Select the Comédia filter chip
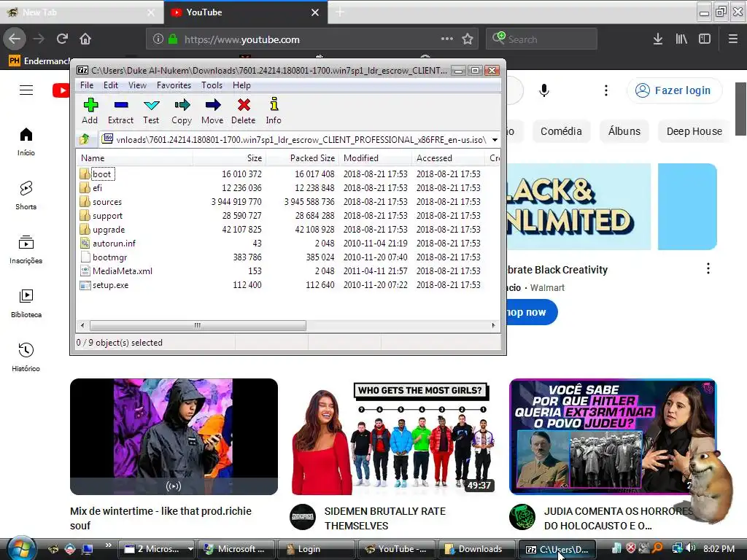 pos(561,131)
